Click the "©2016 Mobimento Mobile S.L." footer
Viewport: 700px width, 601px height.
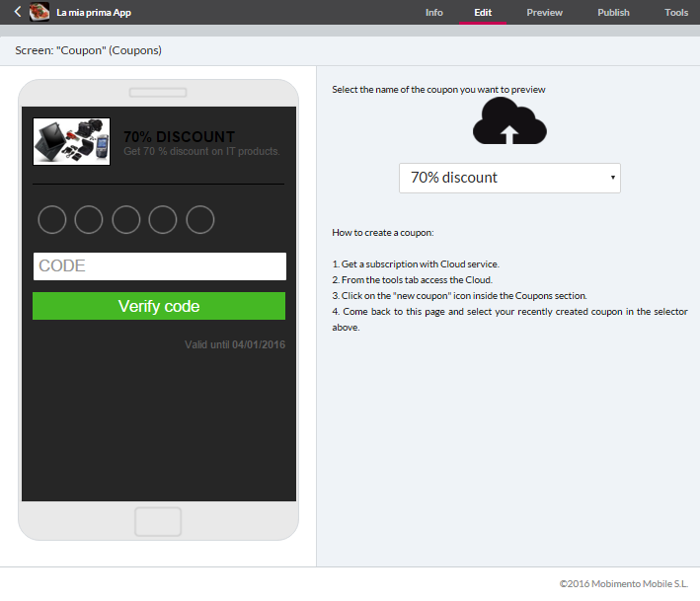pyautogui.click(x=624, y=583)
